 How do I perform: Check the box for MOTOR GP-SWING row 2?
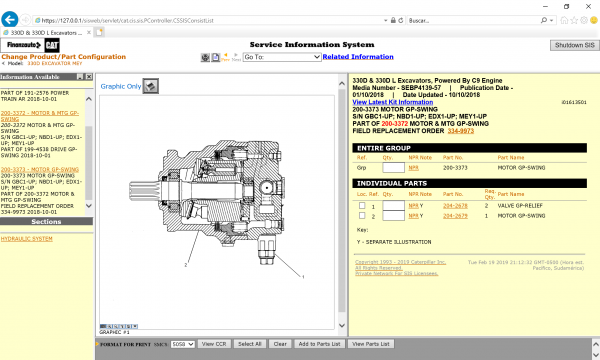[362, 215]
